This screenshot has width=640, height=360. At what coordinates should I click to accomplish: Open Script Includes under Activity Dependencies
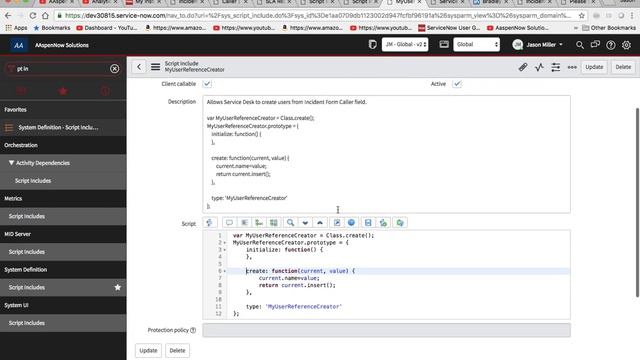tap(63, 181)
